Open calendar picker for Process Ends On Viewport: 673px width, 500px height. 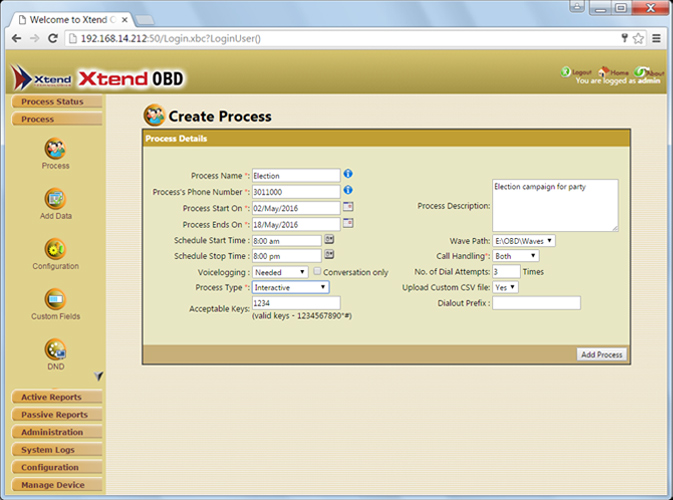348,223
